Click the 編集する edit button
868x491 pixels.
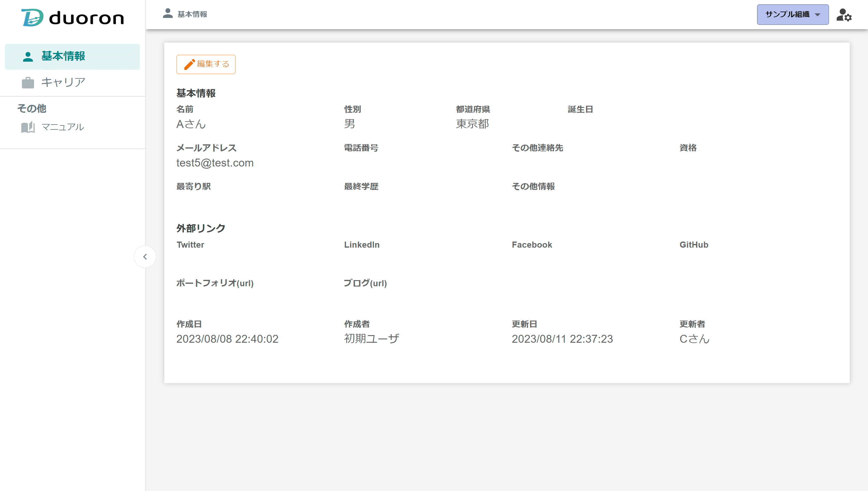(x=206, y=64)
